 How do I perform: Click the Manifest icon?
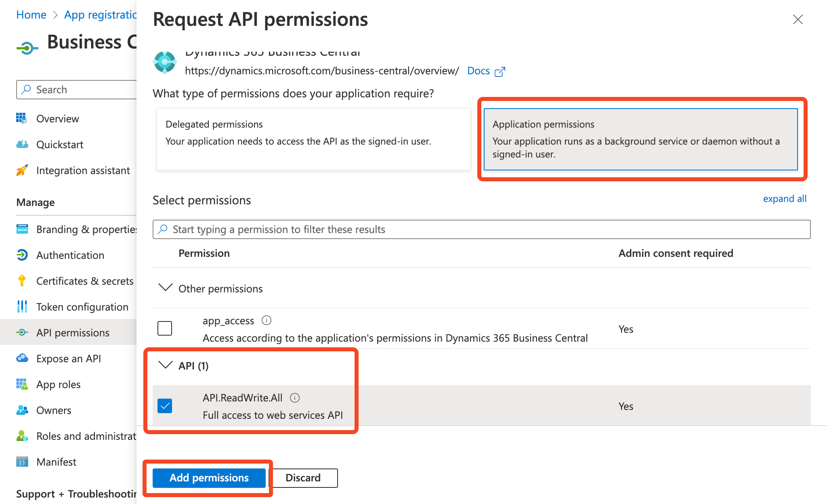pyautogui.click(x=22, y=462)
